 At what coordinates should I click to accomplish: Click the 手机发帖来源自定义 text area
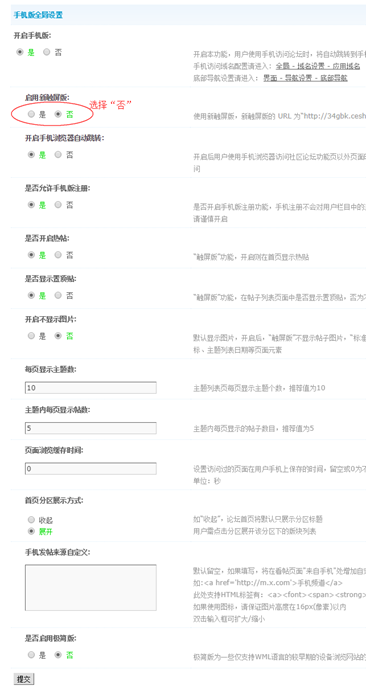[x=90, y=587]
